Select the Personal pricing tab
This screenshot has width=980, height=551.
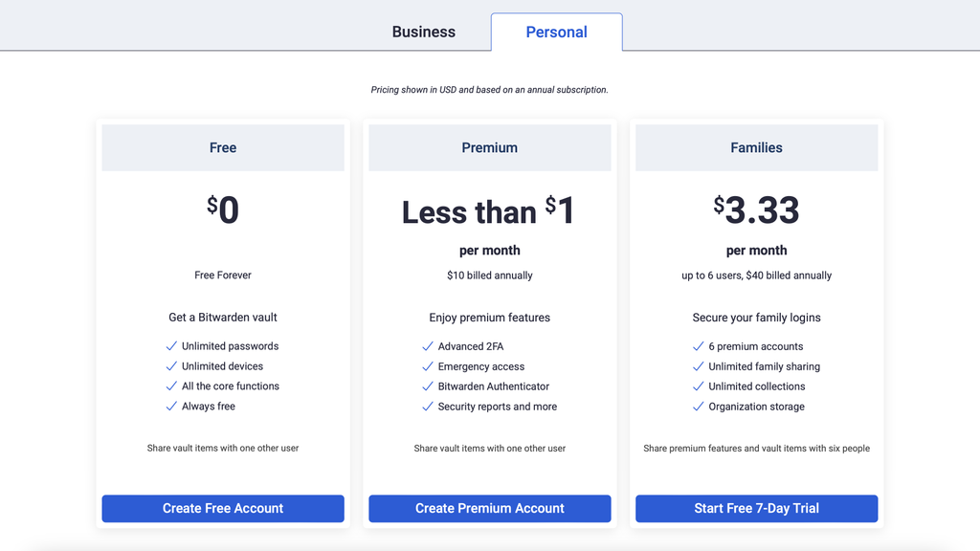556,32
